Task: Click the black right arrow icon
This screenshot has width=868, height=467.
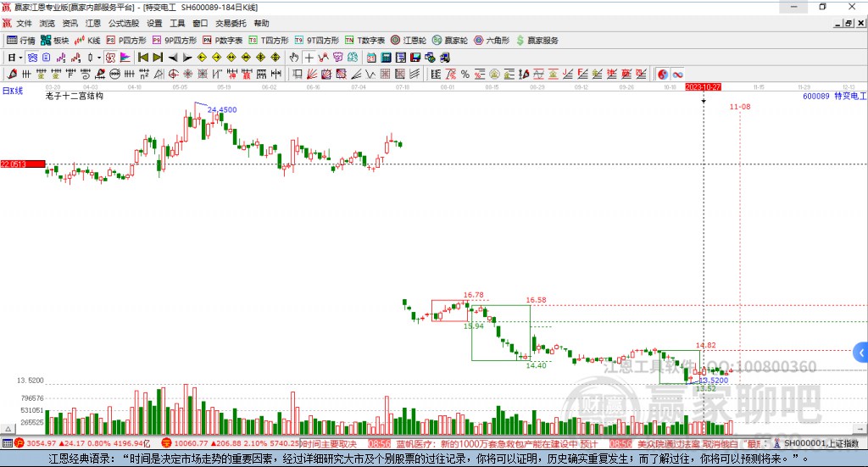Action: pos(187,58)
